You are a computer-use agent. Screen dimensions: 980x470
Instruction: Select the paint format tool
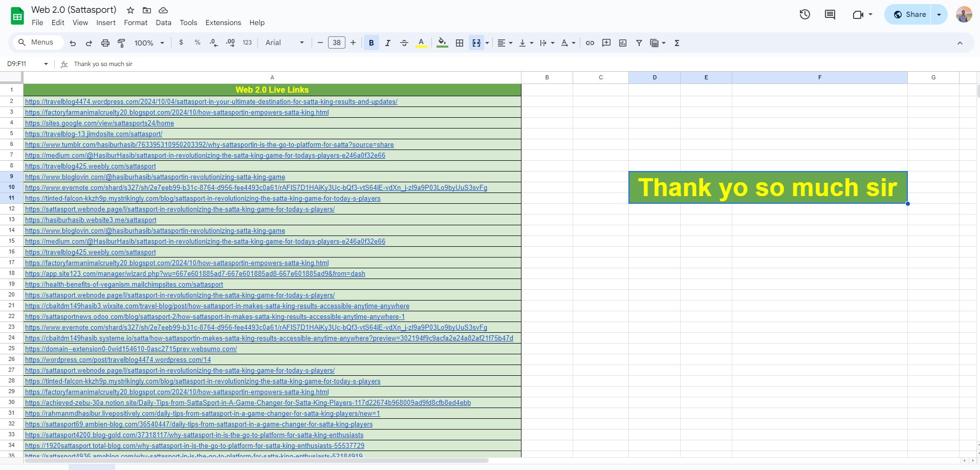coord(121,43)
